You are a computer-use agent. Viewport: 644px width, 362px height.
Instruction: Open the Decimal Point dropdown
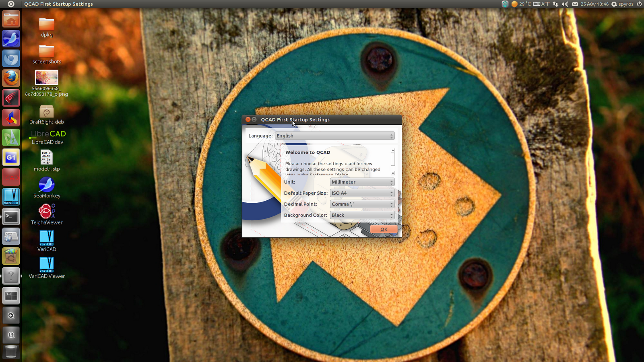click(x=362, y=204)
